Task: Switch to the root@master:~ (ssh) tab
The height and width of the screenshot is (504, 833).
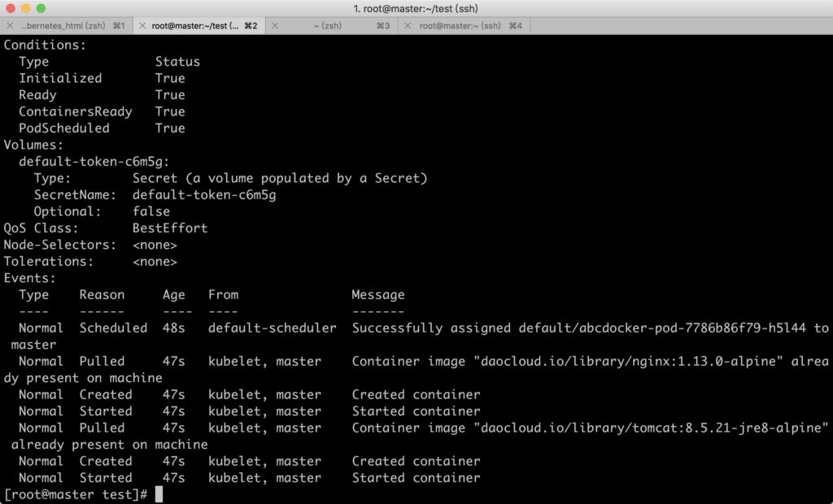Action: pyautogui.click(x=464, y=25)
